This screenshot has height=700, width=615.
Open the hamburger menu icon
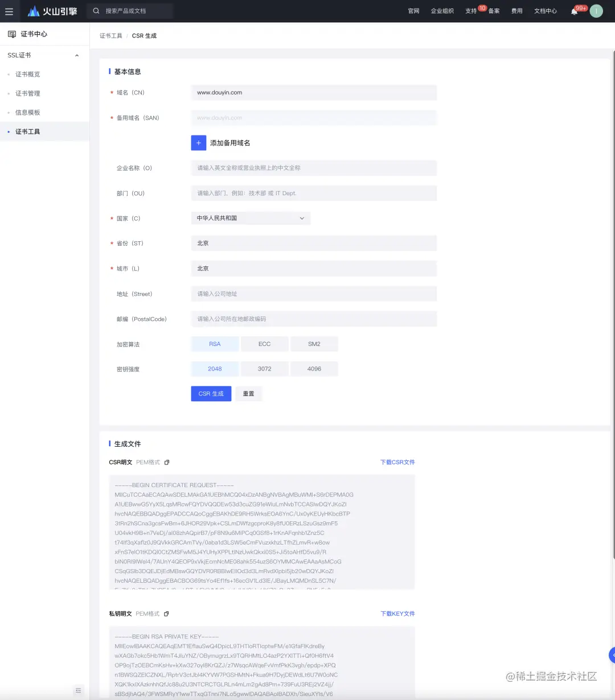click(x=9, y=11)
